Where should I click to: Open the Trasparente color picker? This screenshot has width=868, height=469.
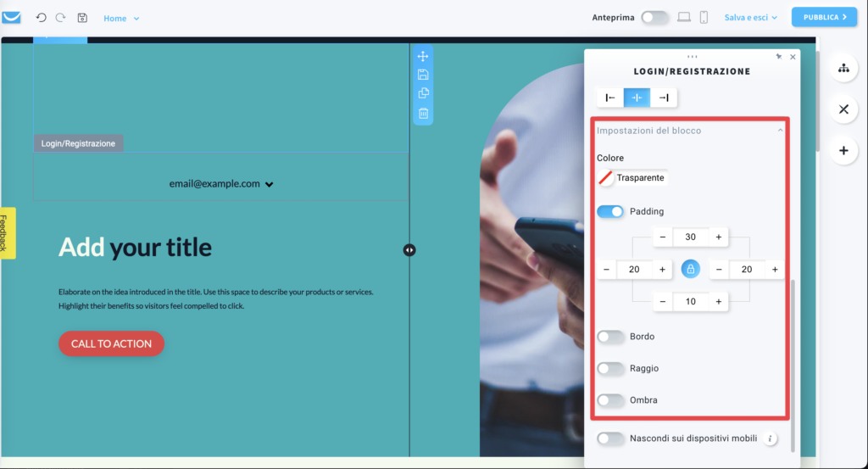pos(632,178)
